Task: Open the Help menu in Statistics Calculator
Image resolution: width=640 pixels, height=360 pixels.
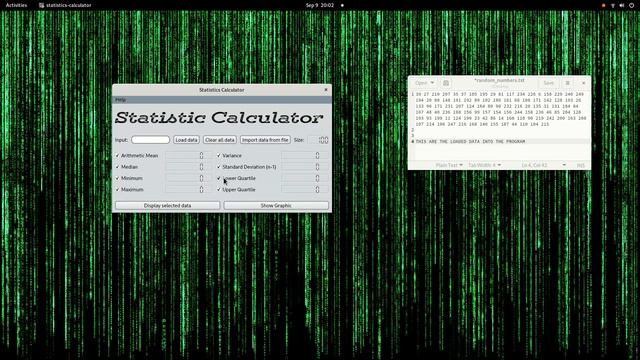Action: (x=120, y=100)
